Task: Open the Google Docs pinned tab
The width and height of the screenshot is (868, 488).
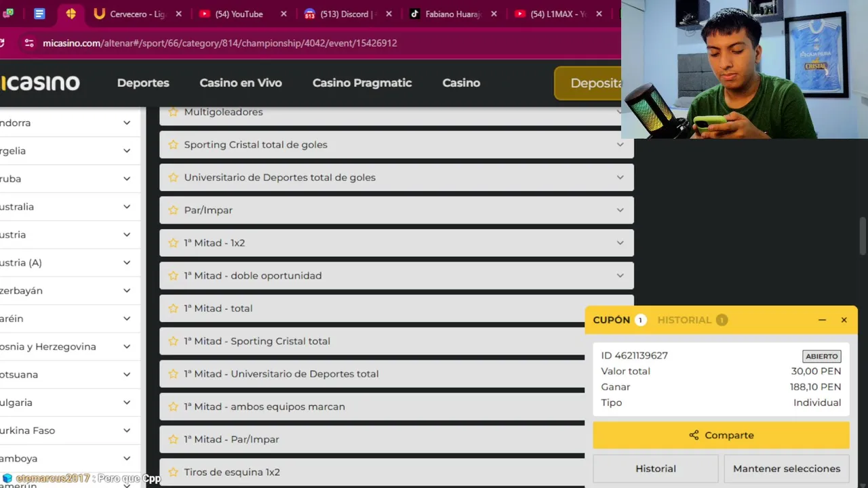Action: [x=39, y=14]
